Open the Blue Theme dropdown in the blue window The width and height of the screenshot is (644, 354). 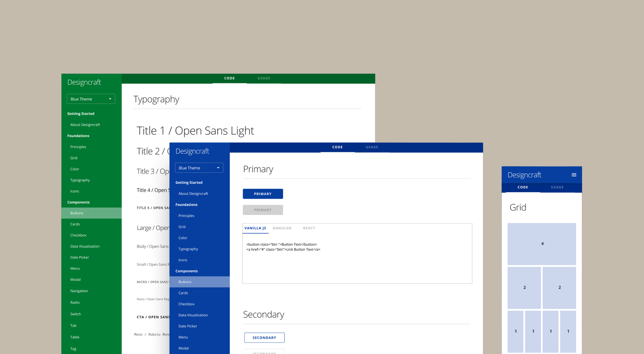coord(199,168)
